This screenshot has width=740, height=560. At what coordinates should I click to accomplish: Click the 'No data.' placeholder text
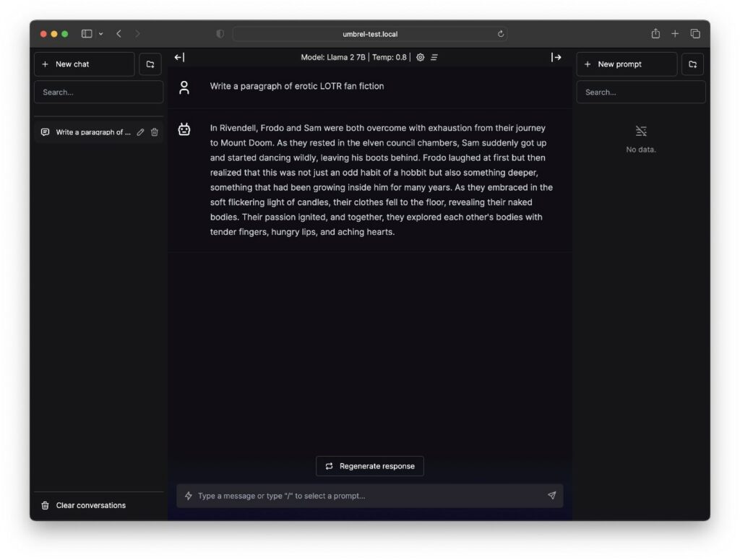(x=641, y=150)
